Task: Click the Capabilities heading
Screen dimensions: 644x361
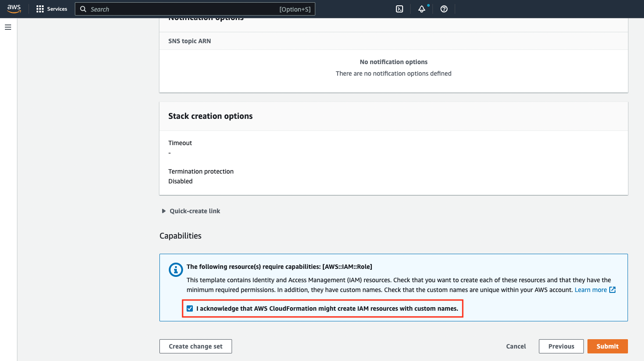Action: tap(180, 236)
